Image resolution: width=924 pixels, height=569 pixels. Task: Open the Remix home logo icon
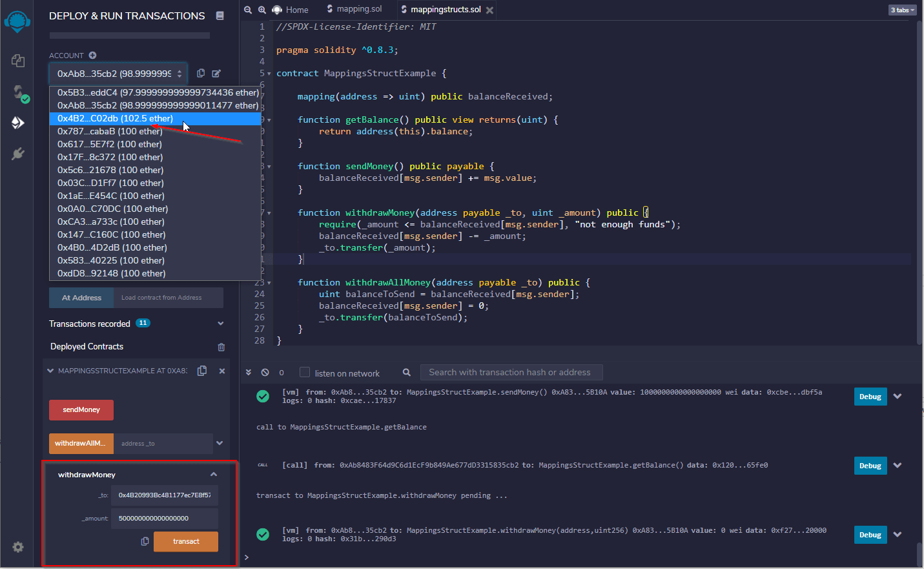[17, 22]
